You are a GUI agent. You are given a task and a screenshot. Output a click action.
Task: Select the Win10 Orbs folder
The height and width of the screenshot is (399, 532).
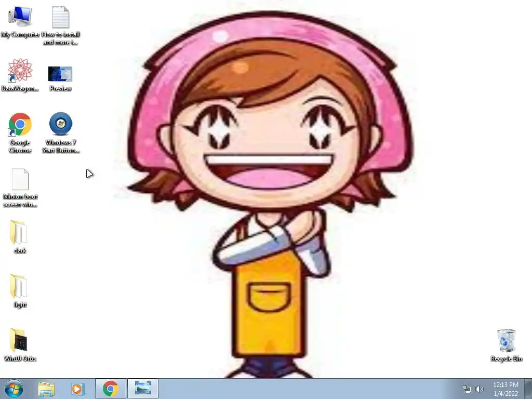[20, 345]
